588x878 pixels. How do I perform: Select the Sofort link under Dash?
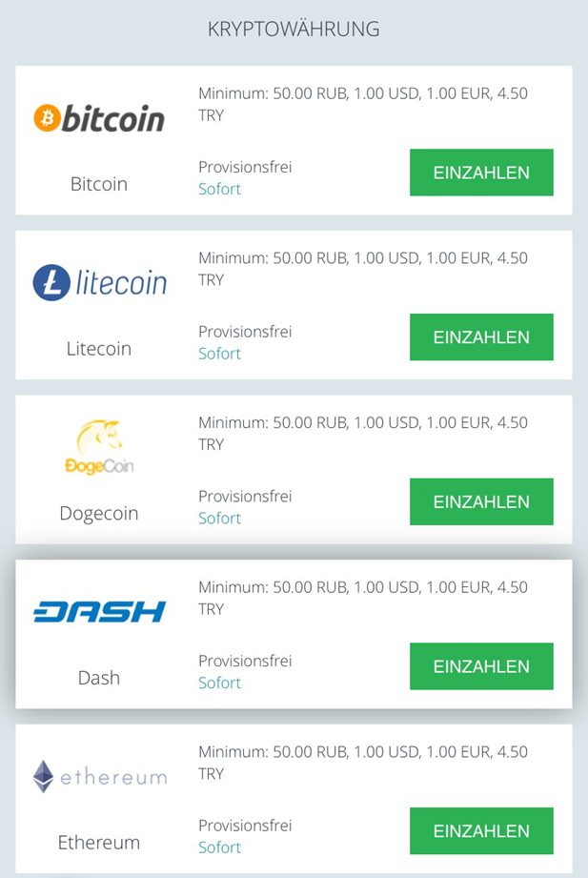[x=219, y=683]
